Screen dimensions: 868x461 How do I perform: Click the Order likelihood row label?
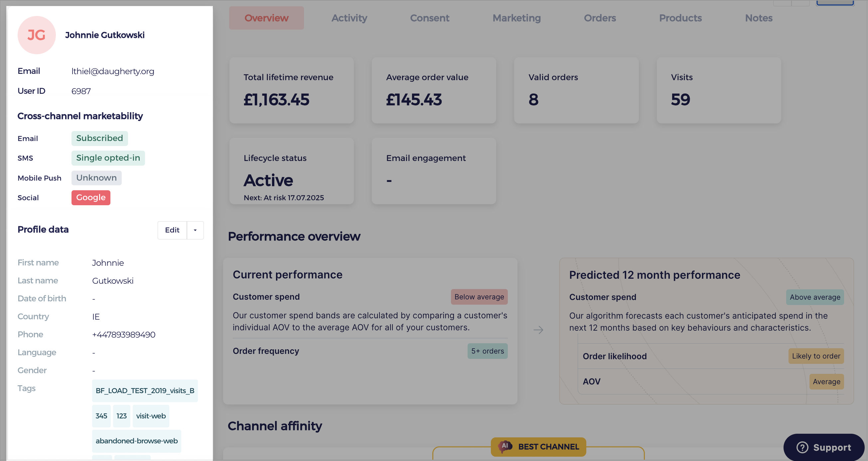click(615, 356)
